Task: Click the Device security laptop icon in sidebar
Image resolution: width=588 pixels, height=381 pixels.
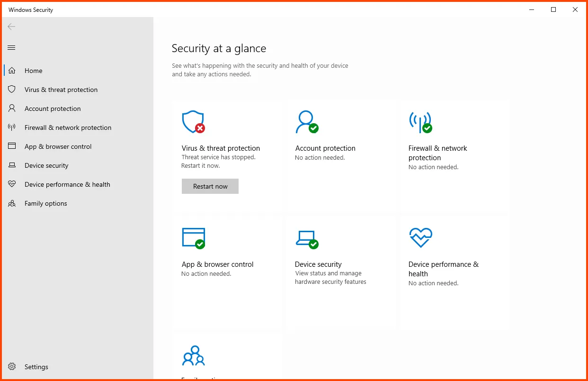Action: coord(12,165)
